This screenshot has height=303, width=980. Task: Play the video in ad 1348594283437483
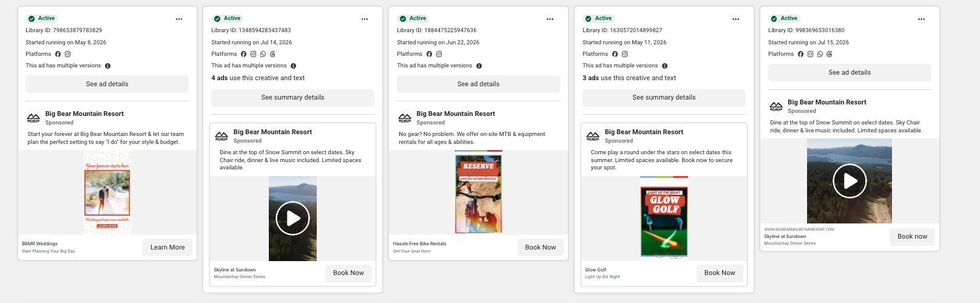coord(292,218)
